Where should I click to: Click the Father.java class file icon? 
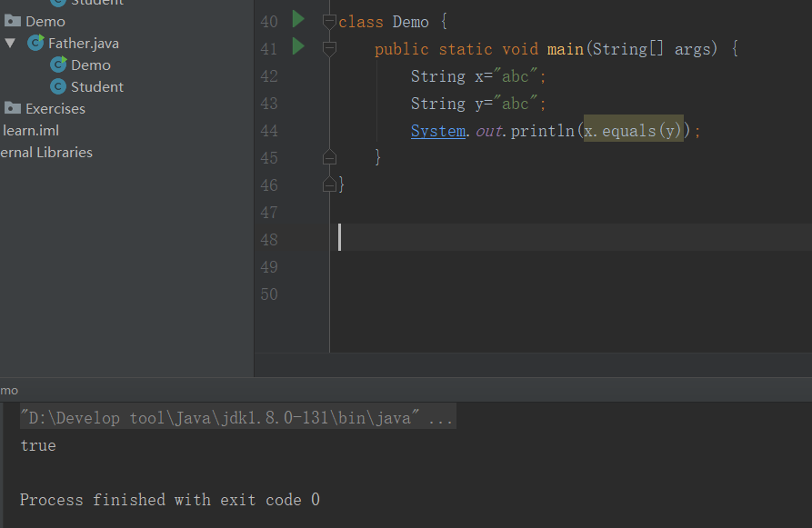pos(35,43)
